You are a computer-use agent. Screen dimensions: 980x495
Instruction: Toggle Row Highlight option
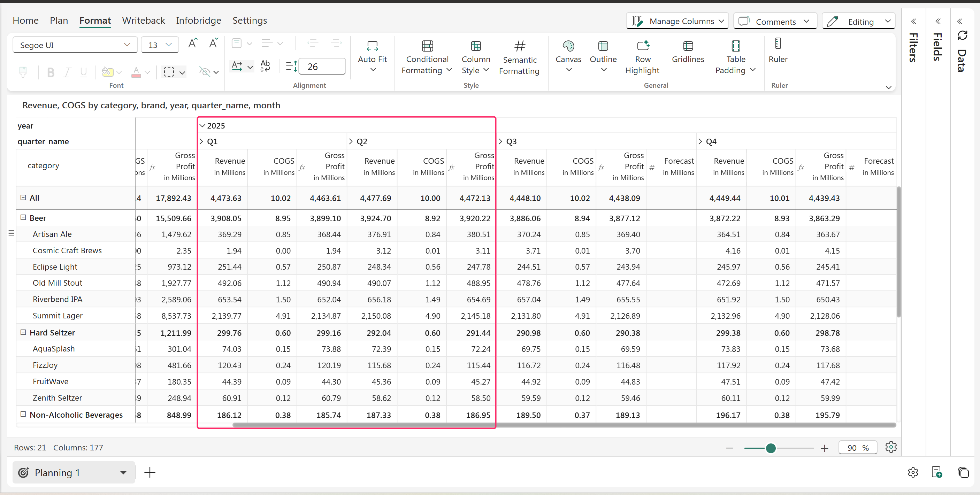(643, 46)
